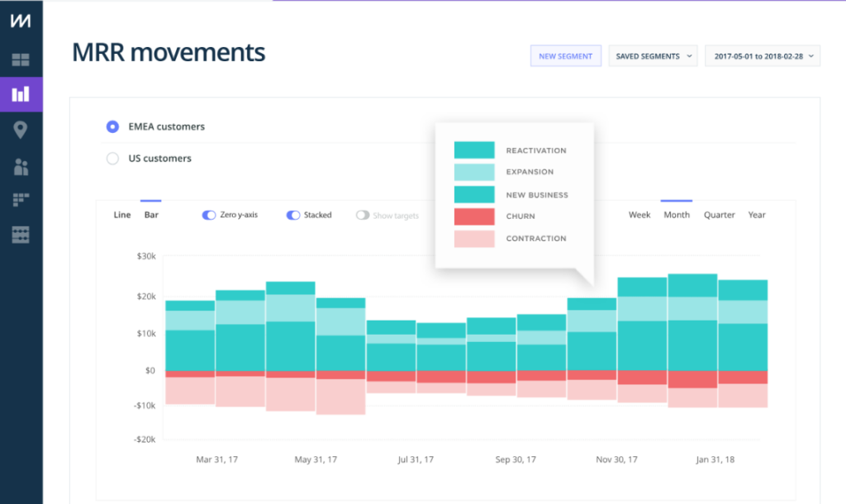Select the Week interval tab

pos(639,215)
